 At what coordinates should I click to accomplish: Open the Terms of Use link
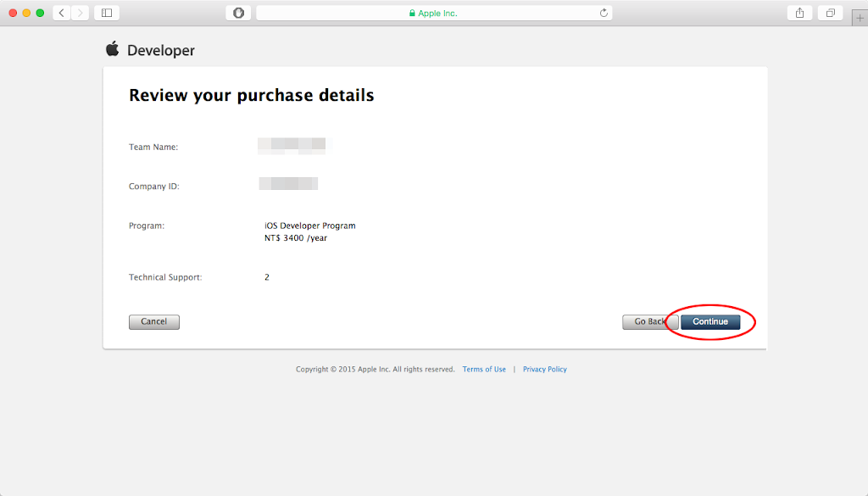484,370
